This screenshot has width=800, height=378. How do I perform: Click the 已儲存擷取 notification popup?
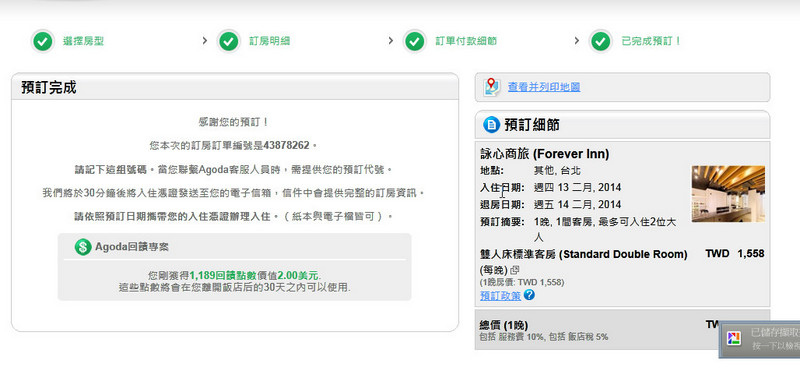tap(759, 339)
